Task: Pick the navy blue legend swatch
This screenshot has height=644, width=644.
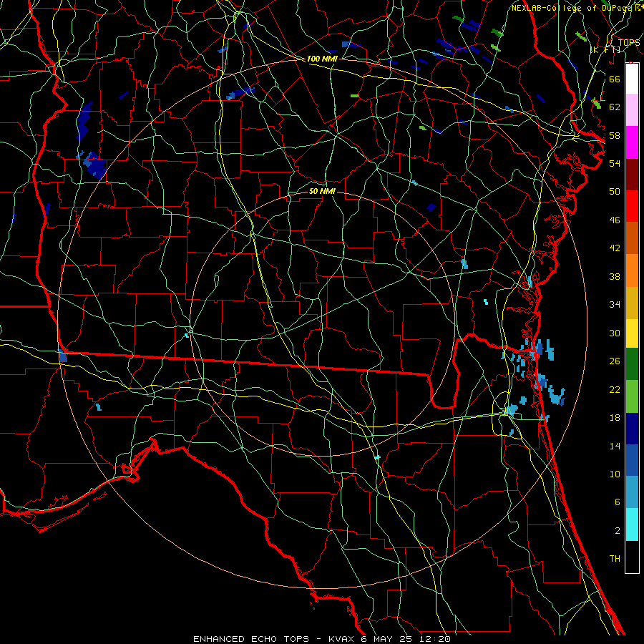Action: click(x=632, y=429)
